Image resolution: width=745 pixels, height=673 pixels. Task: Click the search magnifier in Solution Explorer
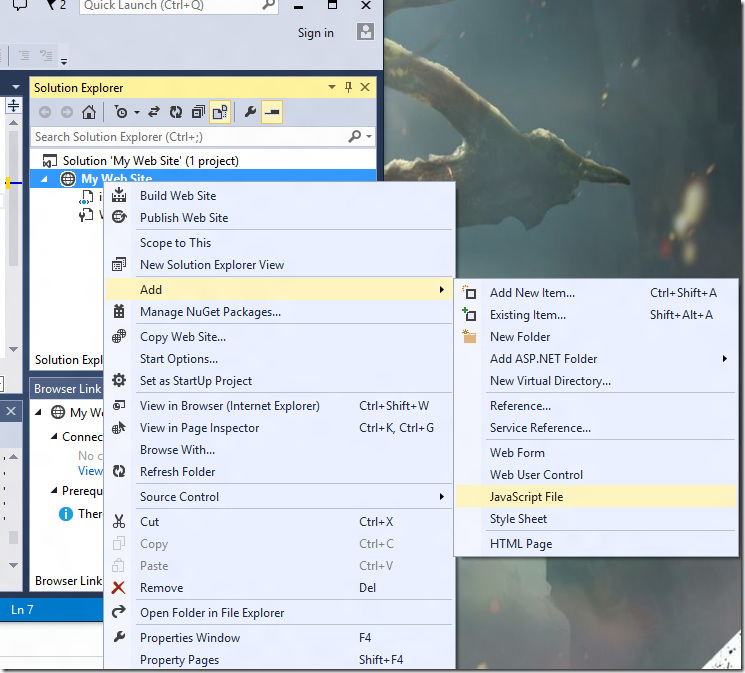point(354,137)
